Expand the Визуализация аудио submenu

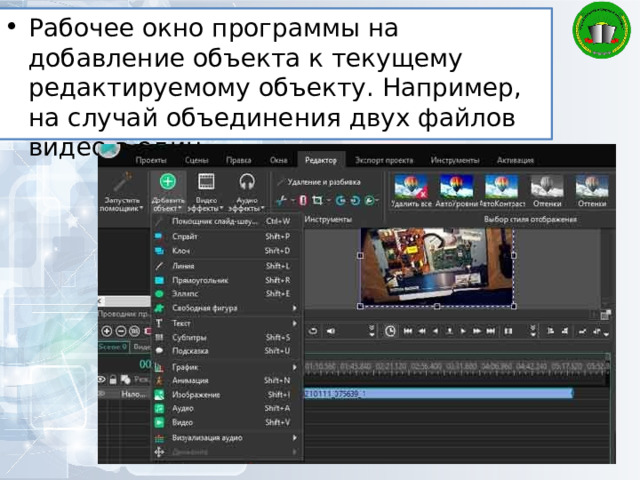(x=227, y=438)
